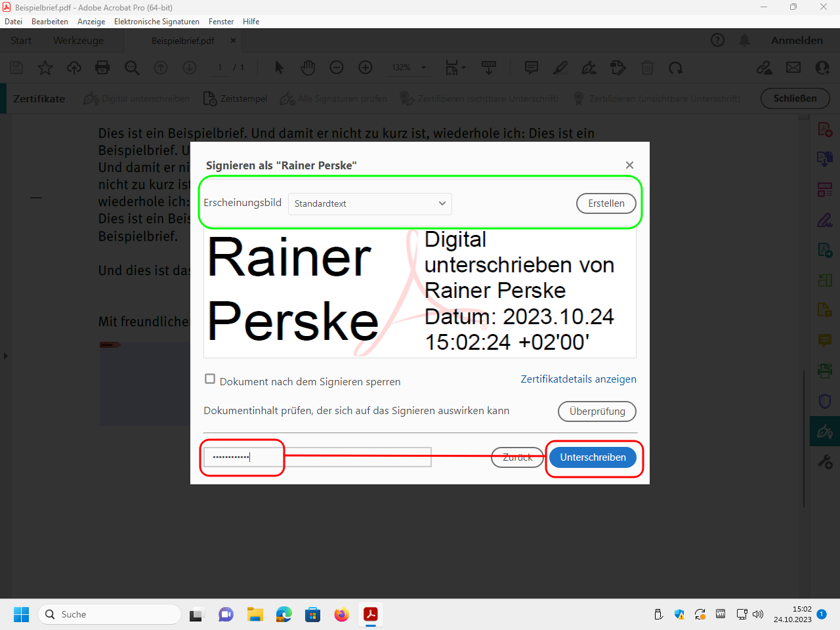This screenshot has height=630, width=840.
Task: Expand the zoom level 132% dropdown
Action: 423,68
